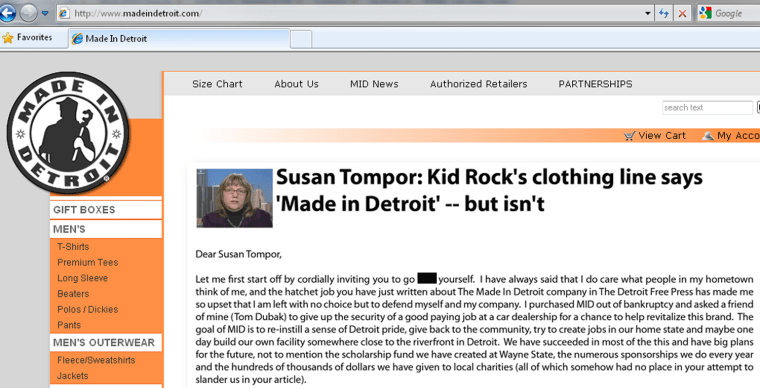This screenshot has height=388, width=760.
Task: Click the browser Back arrow button
Action: coord(7,13)
